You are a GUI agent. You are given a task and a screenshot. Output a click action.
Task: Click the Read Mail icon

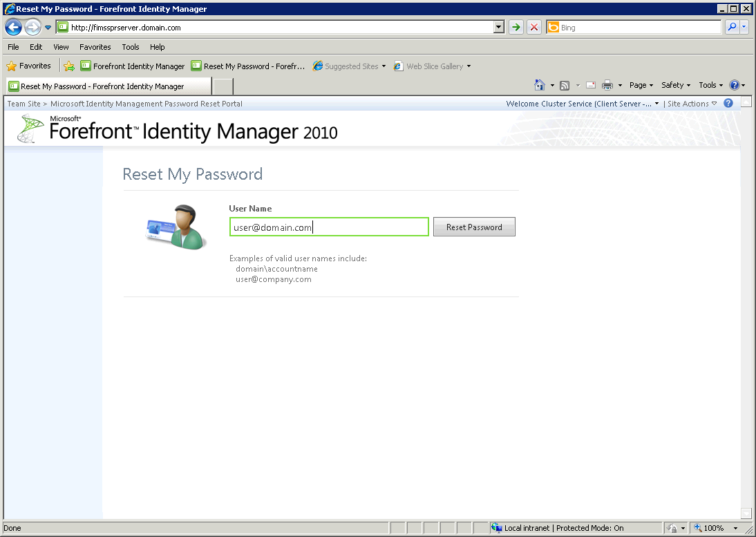click(x=591, y=85)
